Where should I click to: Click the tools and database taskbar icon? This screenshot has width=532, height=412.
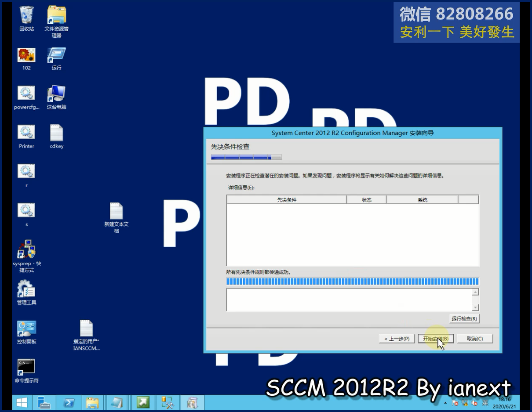pos(168,402)
